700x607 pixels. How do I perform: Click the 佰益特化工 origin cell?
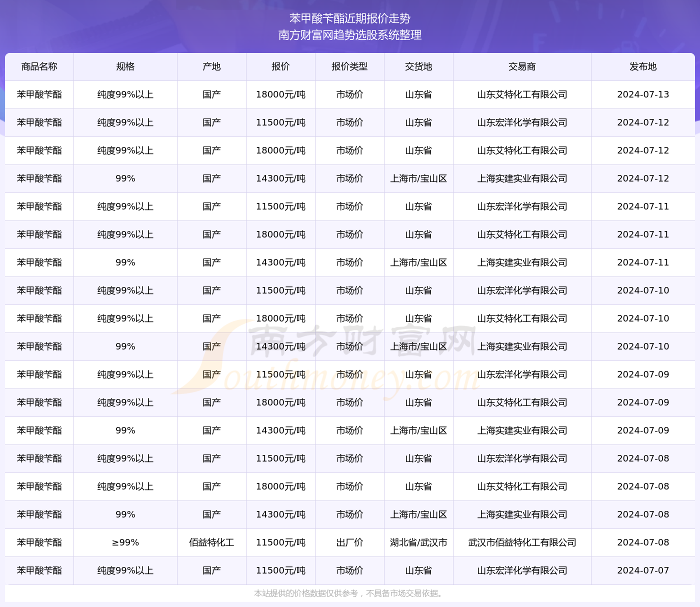coord(211,542)
